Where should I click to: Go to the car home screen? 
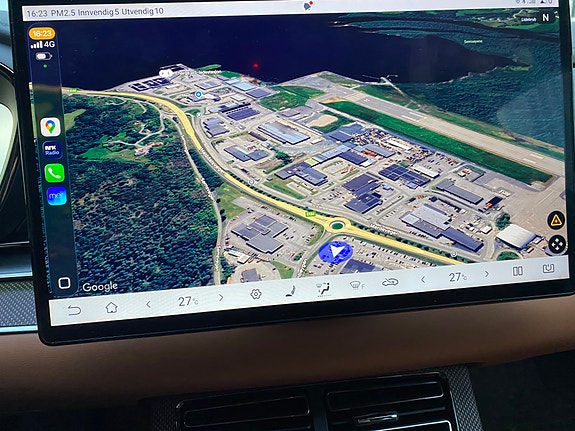(111, 307)
